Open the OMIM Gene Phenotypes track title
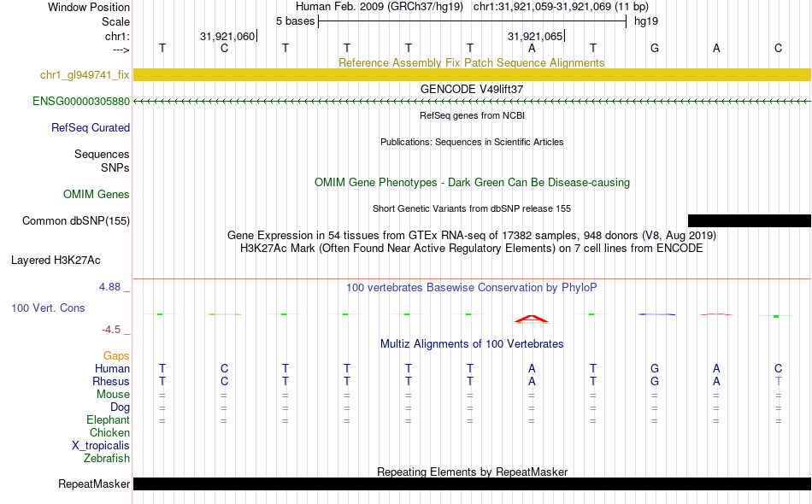 coord(472,182)
